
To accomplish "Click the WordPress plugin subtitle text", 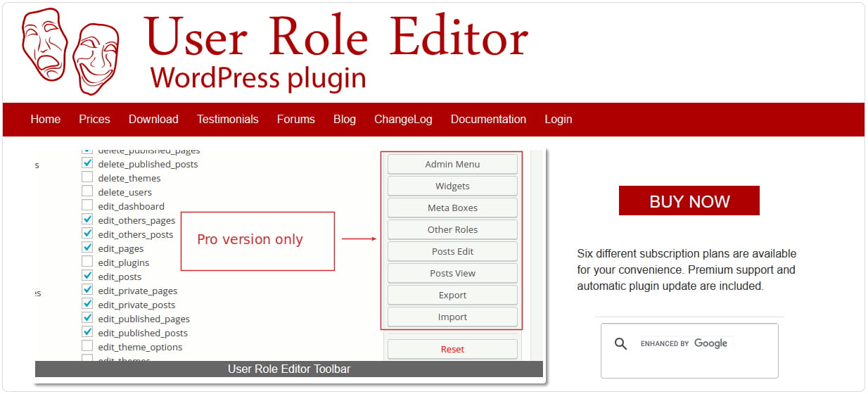I will pyautogui.click(x=258, y=78).
